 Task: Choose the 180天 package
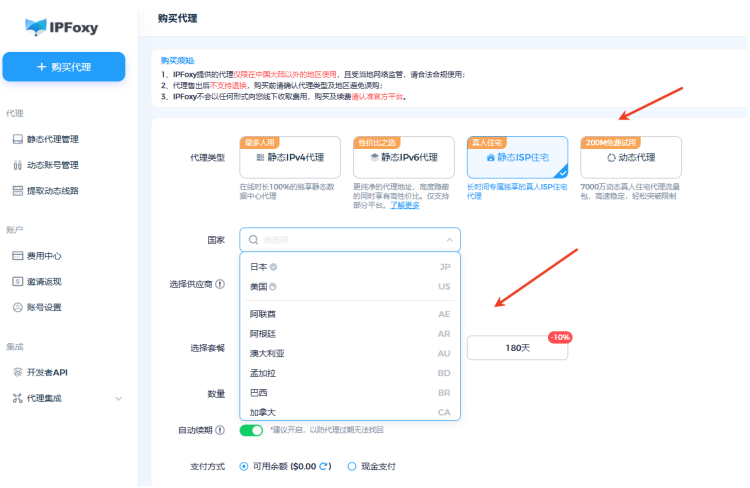[517, 348]
